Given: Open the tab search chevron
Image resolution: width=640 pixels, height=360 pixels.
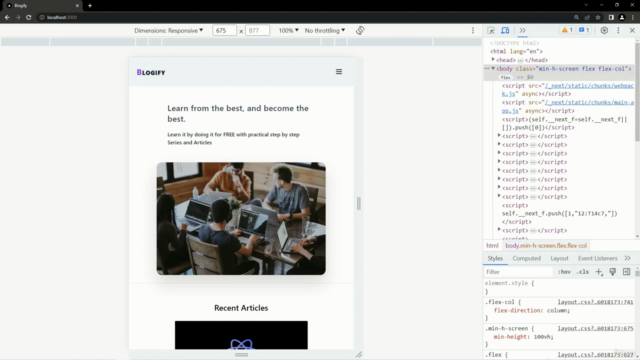Looking at the screenshot, I should click(586, 5).
